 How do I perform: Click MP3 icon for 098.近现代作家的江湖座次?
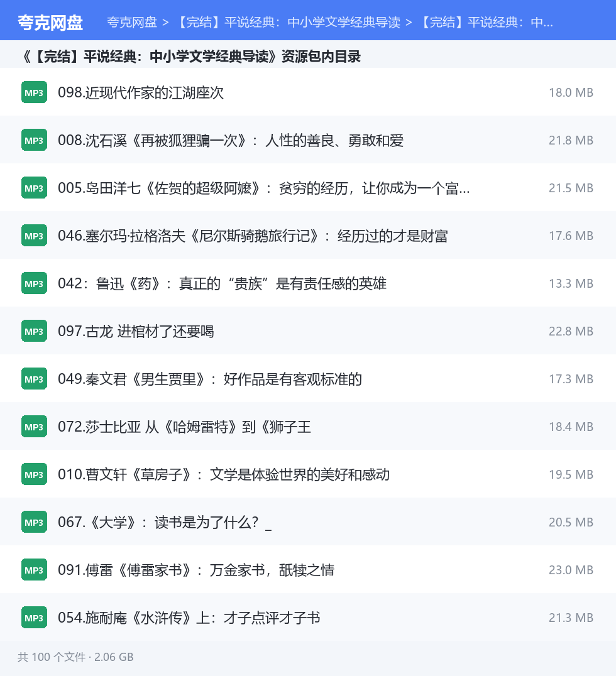tap(34, 92)
